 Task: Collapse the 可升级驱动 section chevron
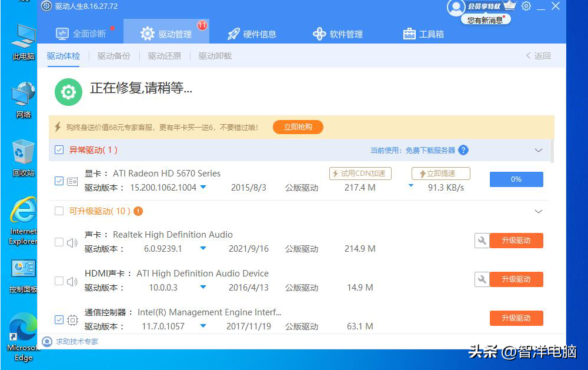tap(539, 211)
